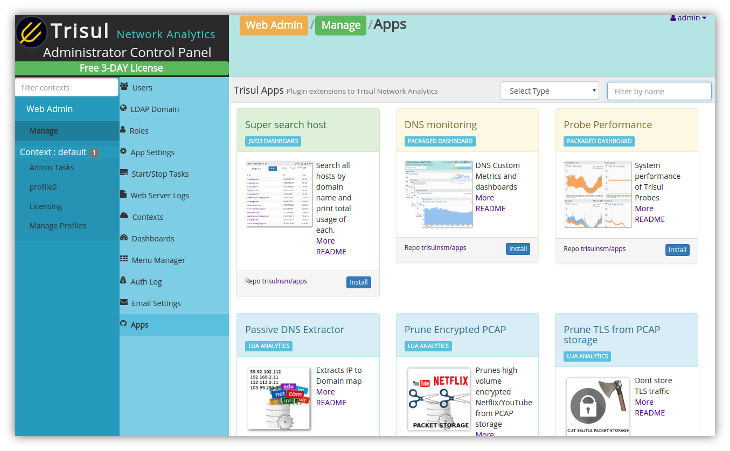This screenshot has height=451, width=730.
Task: Open Manage Profiles in sidebar
Action: 58,226
